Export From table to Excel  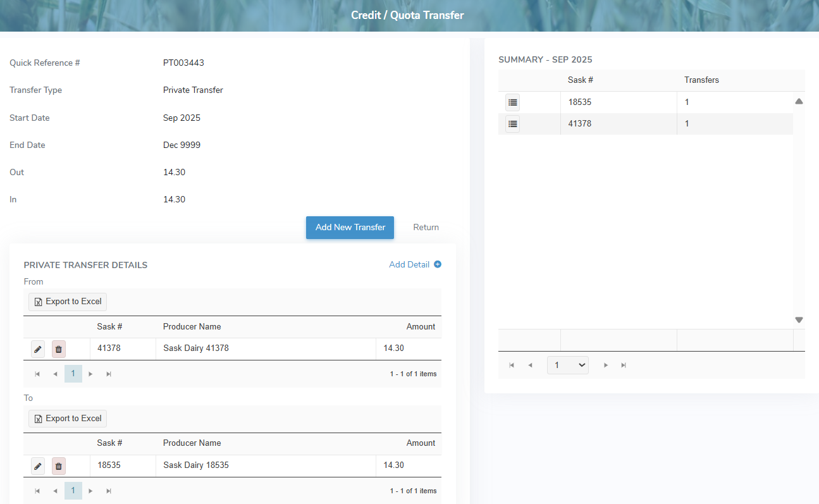[x=68, y=302]
